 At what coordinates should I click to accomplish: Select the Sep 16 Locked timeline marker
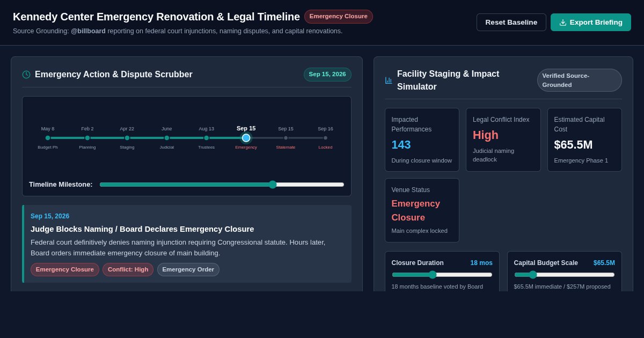point(325,138)
